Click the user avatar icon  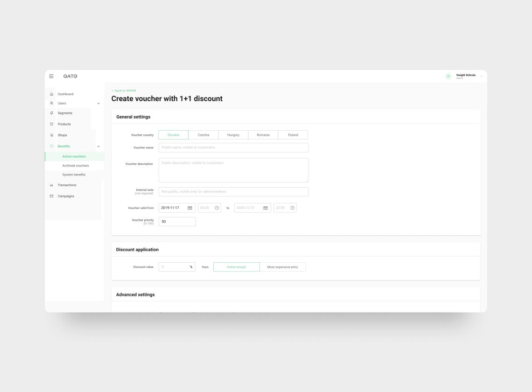click(x=448, y=77)
